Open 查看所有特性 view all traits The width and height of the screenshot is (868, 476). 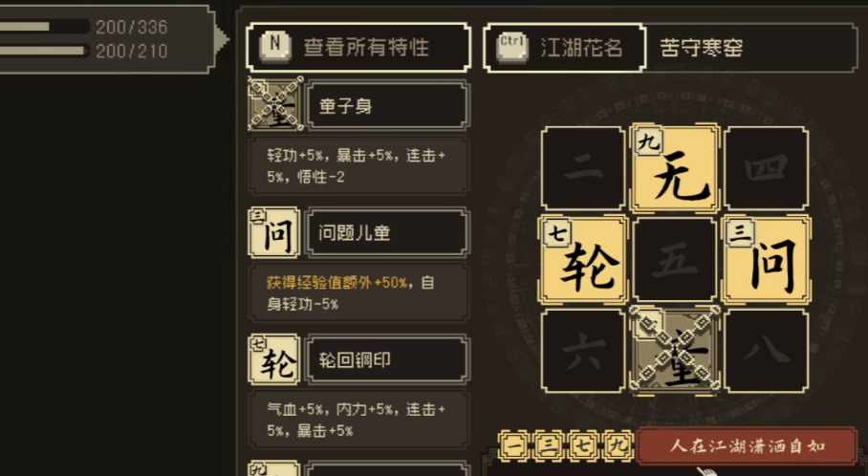358,48
